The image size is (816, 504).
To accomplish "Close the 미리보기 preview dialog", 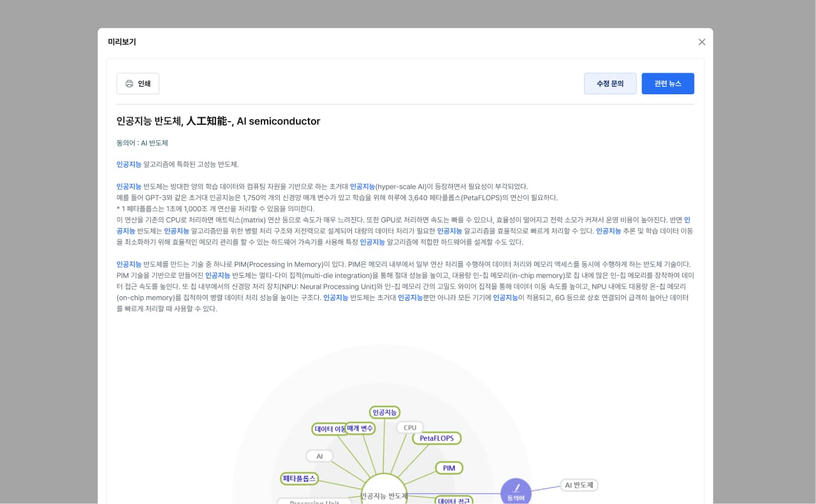I will point(702,42).
